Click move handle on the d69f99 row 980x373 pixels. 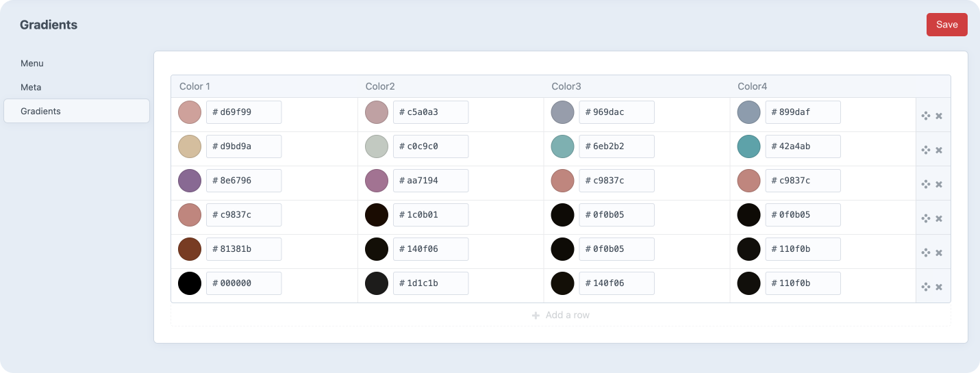pyautogui.click(x=926, y=116)
